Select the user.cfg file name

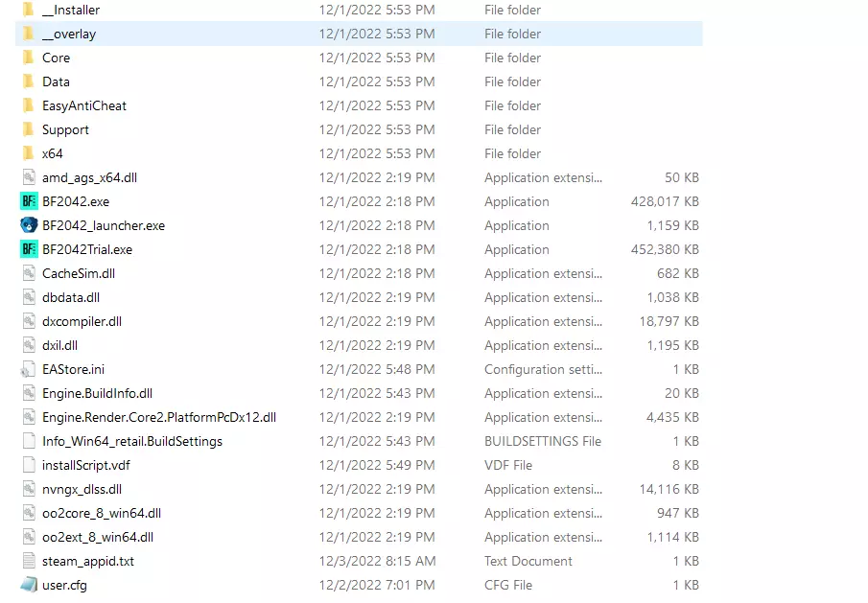coord(64,586)
